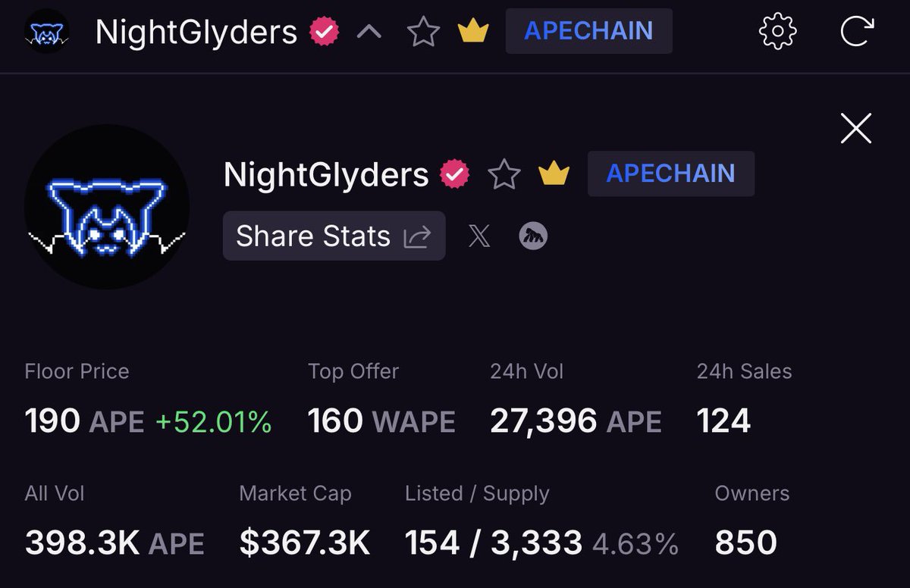Refresh collection data with reload icon

pos(857,32)
